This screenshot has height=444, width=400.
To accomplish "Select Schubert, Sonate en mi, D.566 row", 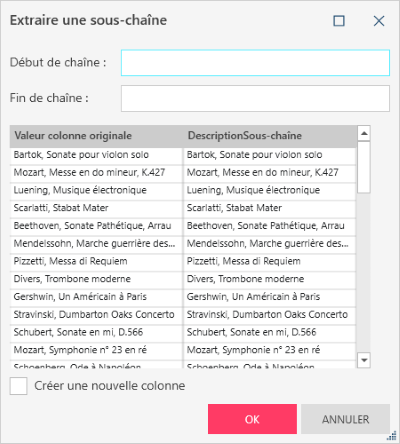I will (183, 332).
